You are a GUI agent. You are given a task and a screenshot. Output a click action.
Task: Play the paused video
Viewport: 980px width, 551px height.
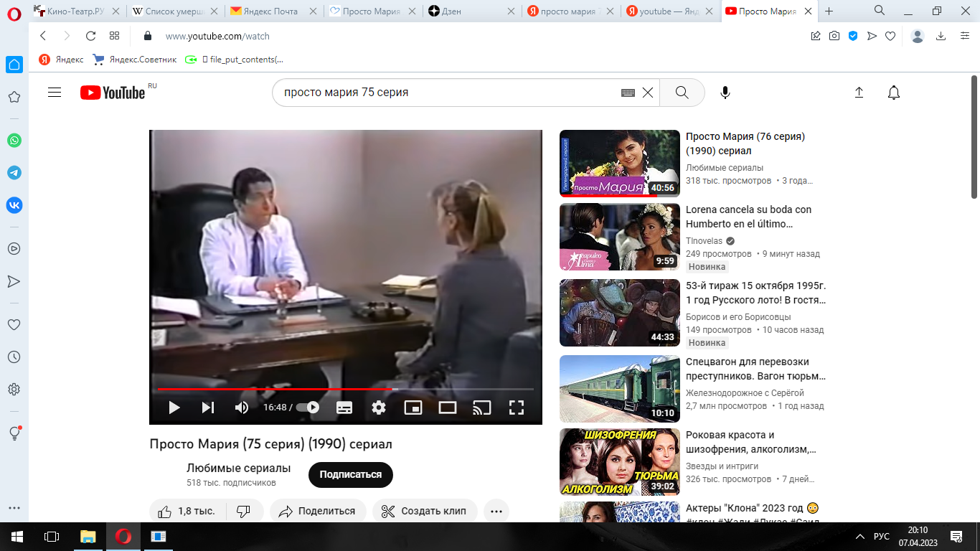coord(174,408)
